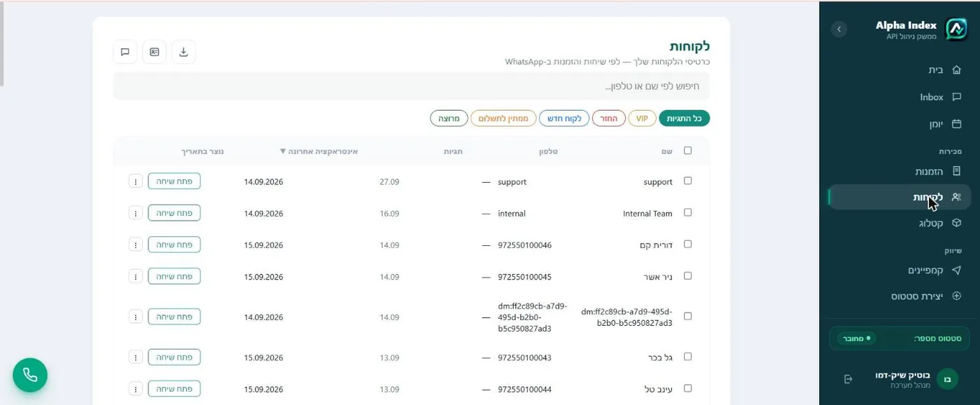
Task: Mark the checkbox for ניר אשר
Action: point(687,275)
